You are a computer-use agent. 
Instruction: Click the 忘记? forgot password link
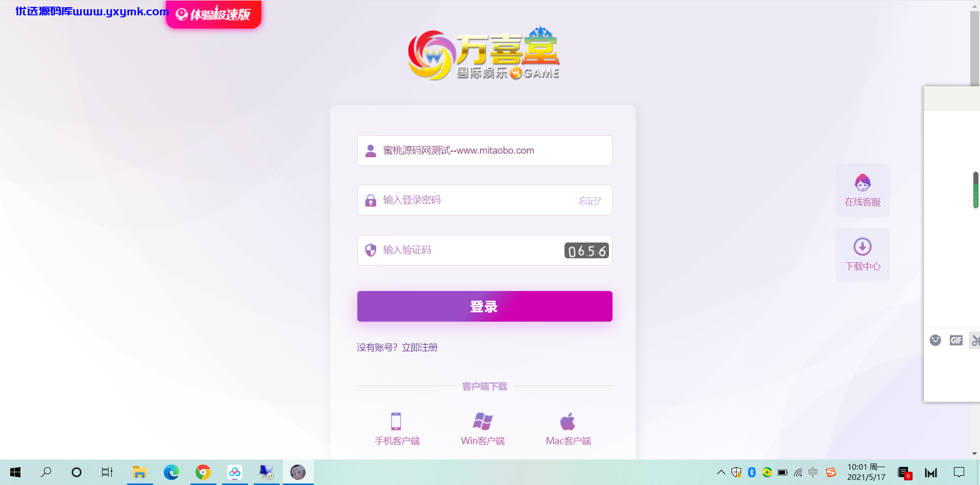pos(590,201)
